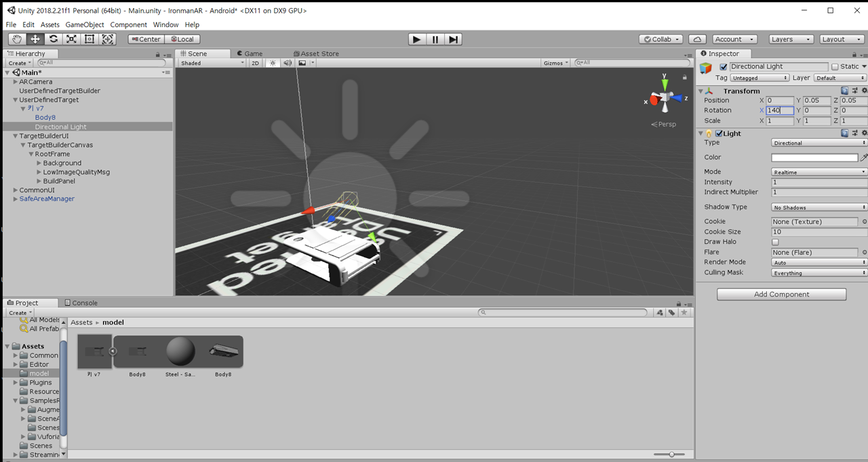868x462 pixels.
Task: Switch to the Game tab
Action: pyautogui.click(x=250, y=54)
